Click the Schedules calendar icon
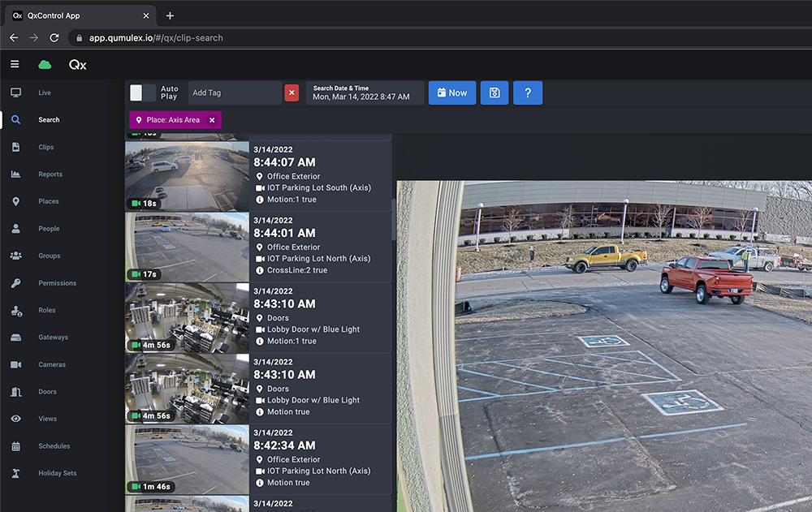This screenshot has height=512, width=812. point(16,446)
